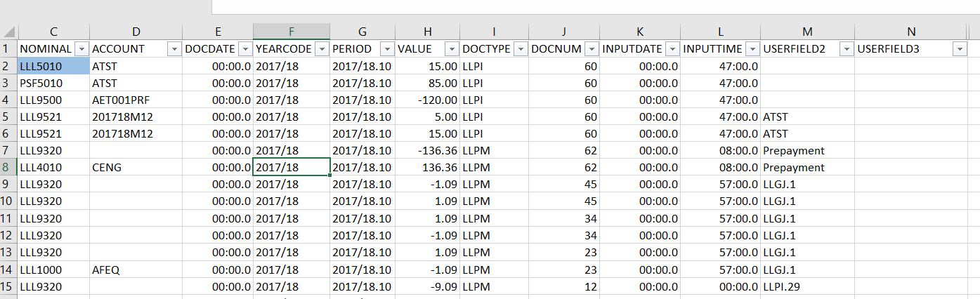980x299 pixels.
Task: Open the DOCNUM column filter dropdown
Action: pos(590,49)
